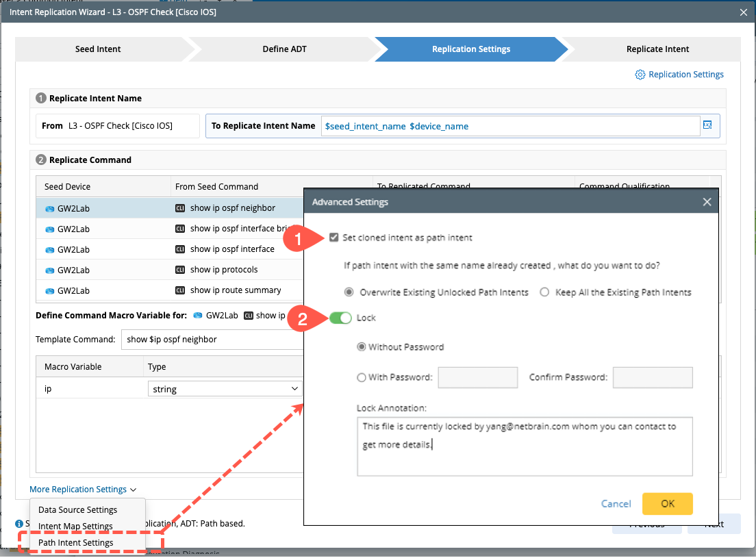Viewport: 756px width, 558px height.
Task: Open Path Intent Settings menu item
Action: 76,542
